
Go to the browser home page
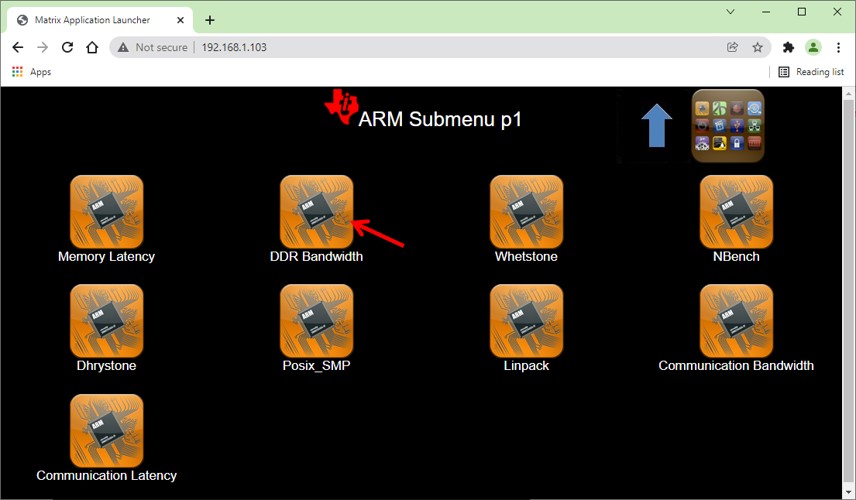click(x=92, y=47)
